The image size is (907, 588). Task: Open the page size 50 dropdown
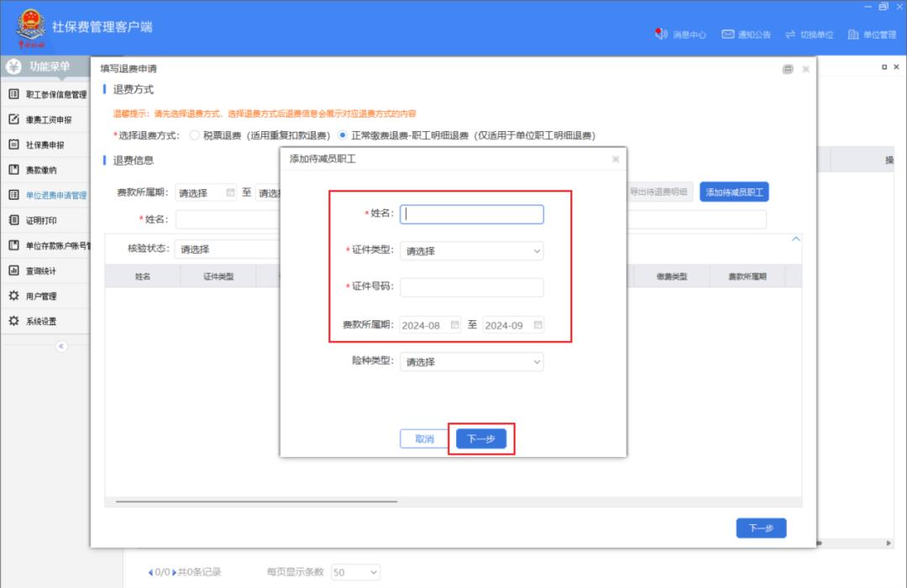tap(356, 572)
